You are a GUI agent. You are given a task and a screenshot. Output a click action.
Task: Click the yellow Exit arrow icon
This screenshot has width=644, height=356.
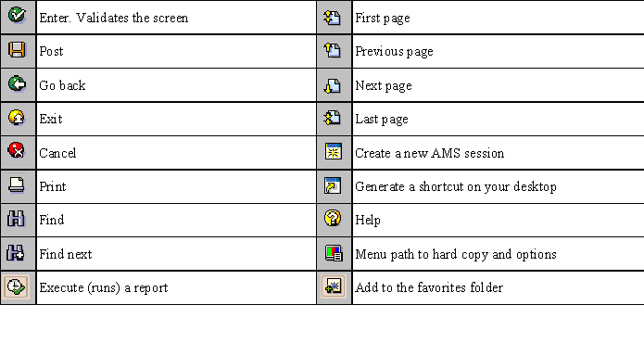click(x=17, y=118)
